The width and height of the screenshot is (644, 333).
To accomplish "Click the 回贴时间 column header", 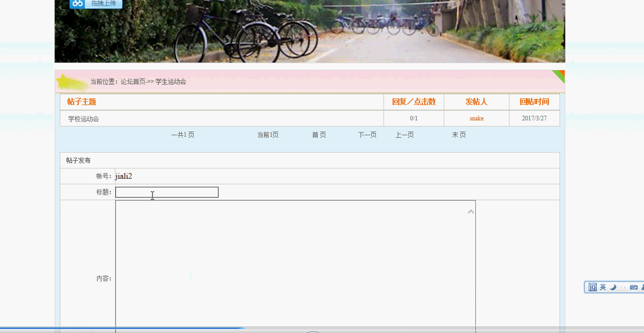I will point(534,102).
